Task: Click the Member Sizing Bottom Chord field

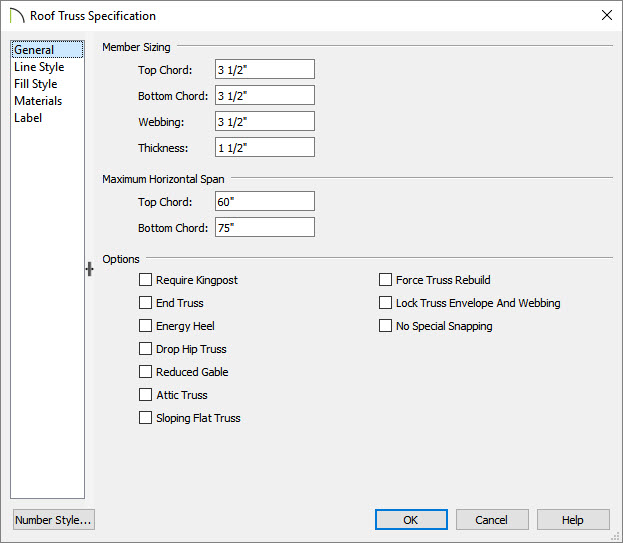Action: [265, 95]
